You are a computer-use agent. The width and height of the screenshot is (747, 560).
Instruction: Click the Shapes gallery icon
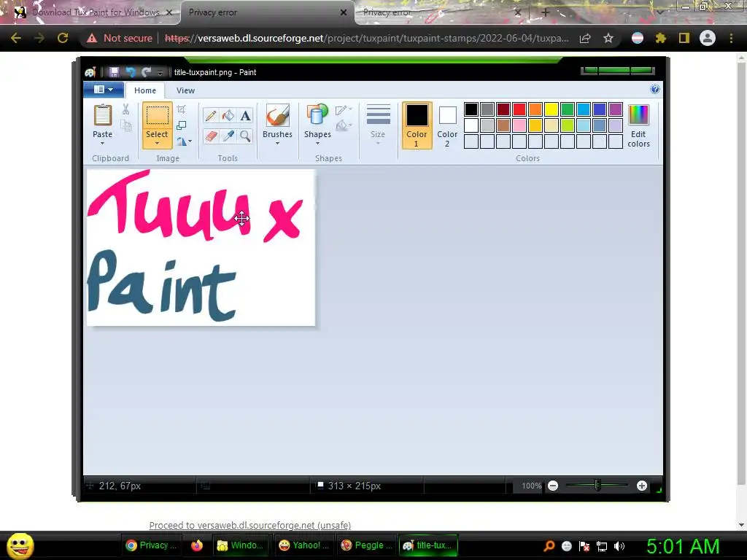(x=317, y=116)
